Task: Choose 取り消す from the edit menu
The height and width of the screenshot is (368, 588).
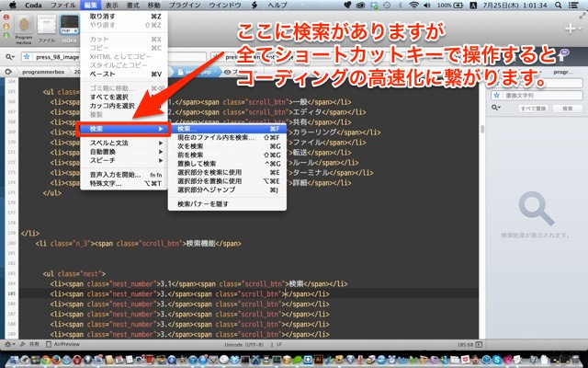Action: point(124,17)
